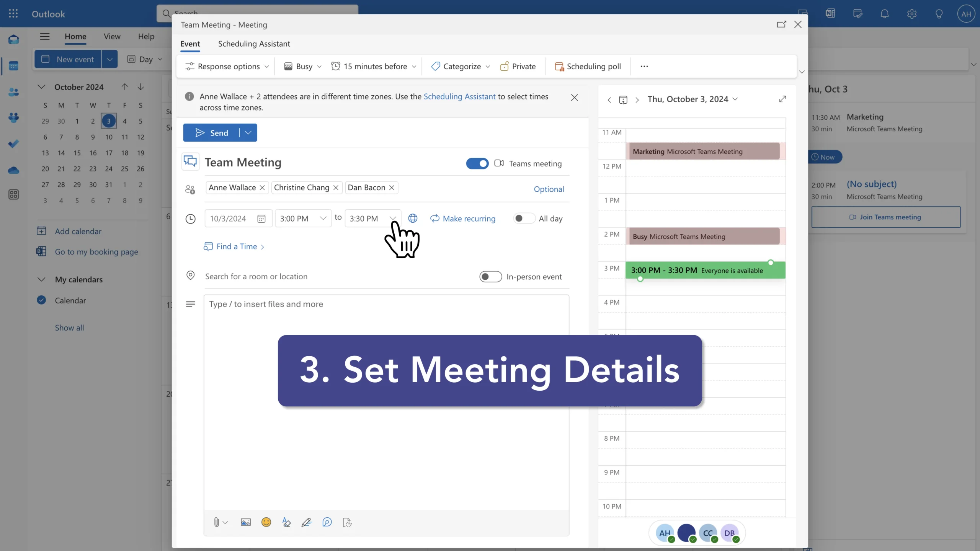980x551 pixels.
Task: Open the date picker calendar icon
Action: tap(261, 219)
